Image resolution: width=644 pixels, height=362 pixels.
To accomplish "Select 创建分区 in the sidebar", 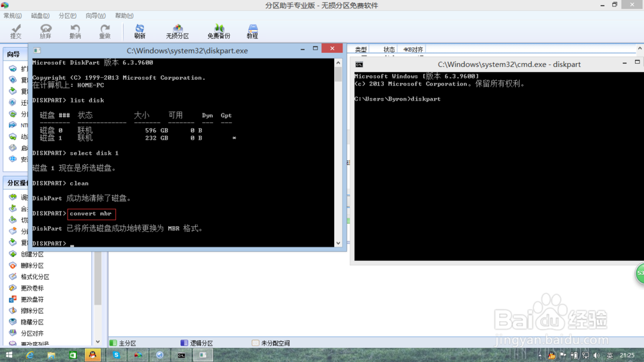I will (32, 254).
